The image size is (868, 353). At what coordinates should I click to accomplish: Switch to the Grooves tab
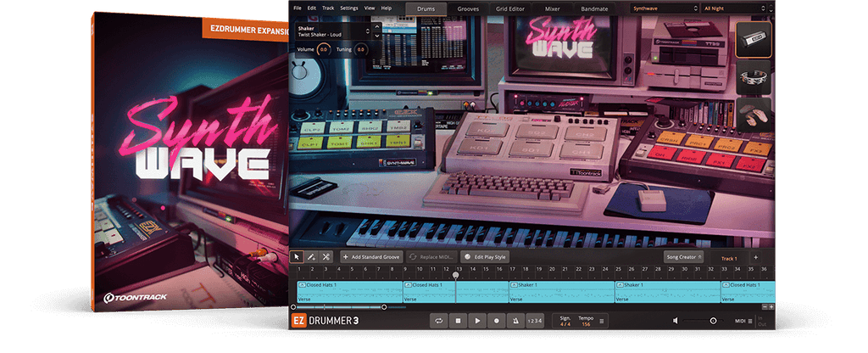[x=468, y=8]
